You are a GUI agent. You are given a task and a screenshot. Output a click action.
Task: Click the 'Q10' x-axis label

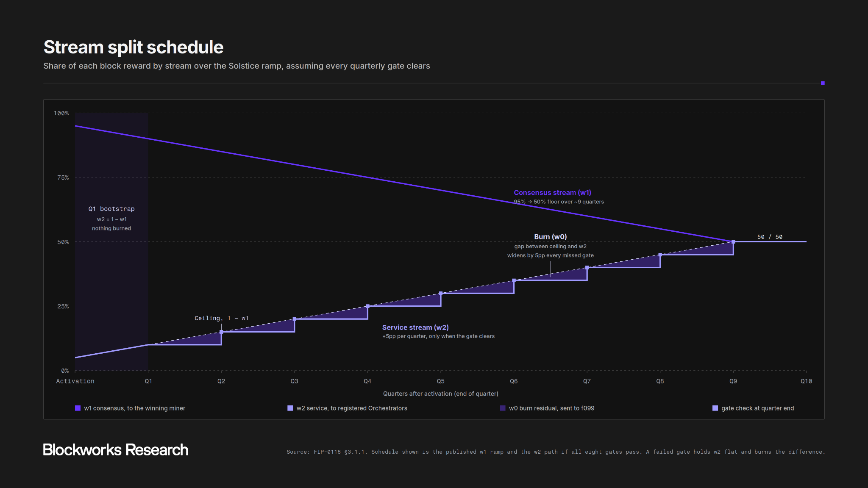806,381
